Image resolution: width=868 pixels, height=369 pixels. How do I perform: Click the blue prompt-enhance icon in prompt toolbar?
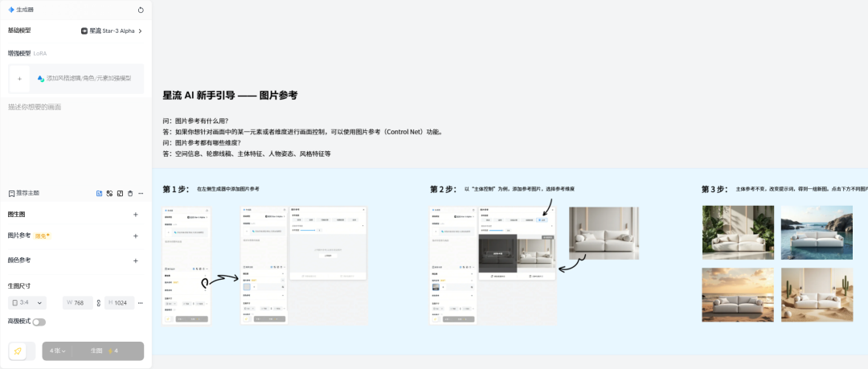tap(99, 194)
